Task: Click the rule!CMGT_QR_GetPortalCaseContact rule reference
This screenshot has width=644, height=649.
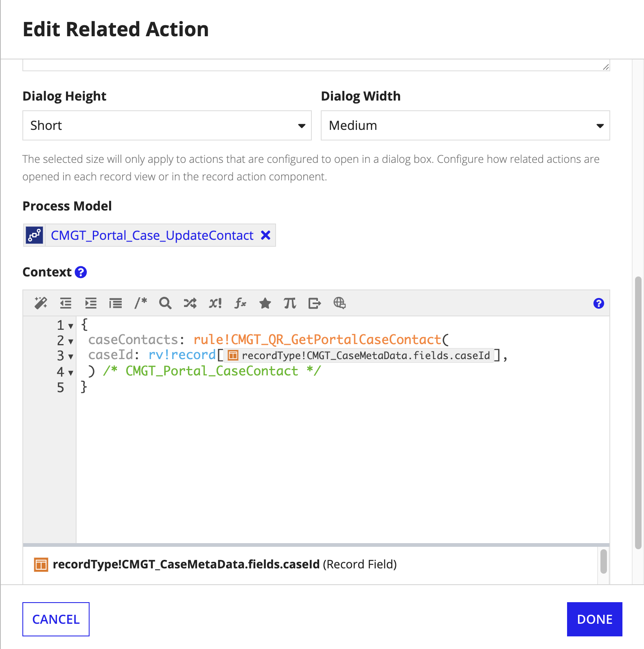Action: [318, 340]
